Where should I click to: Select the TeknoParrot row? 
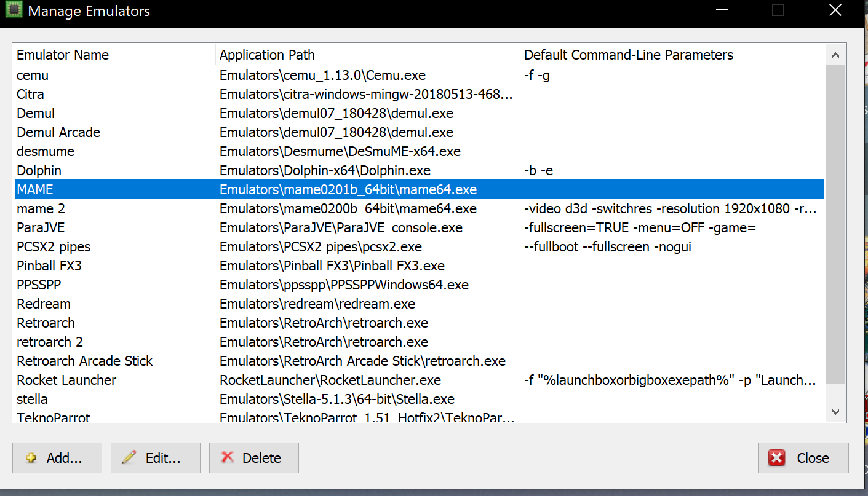pos(420,417)
